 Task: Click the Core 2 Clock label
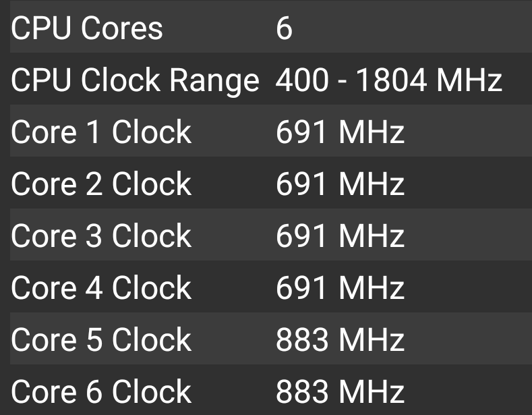pos(101,184)
